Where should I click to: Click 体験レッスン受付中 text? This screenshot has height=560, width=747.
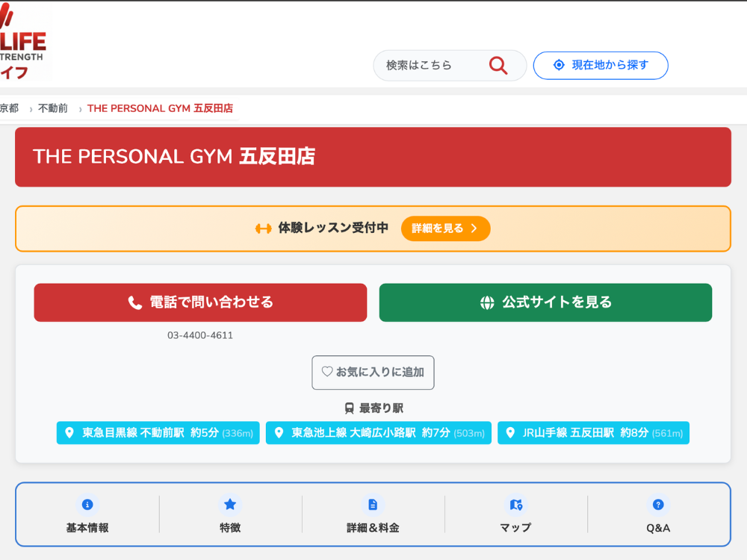pyautogui.click(x=333, y=228)
